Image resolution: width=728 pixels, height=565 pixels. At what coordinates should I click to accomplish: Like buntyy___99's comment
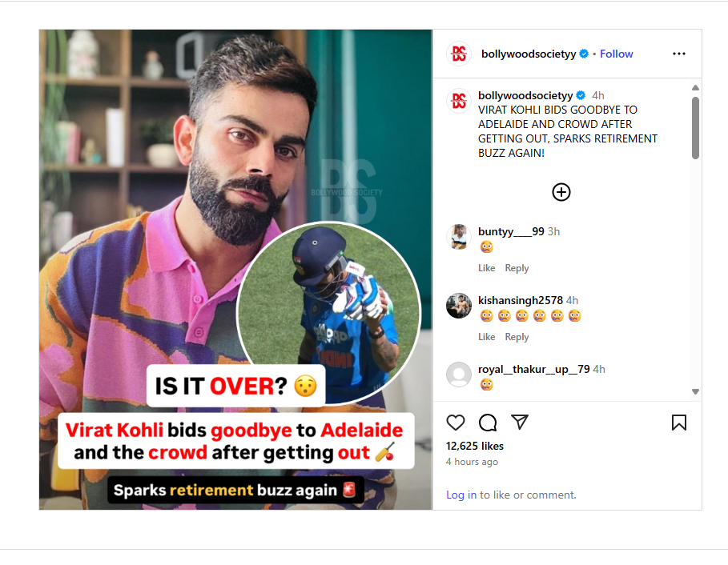(x=487, y=268)
